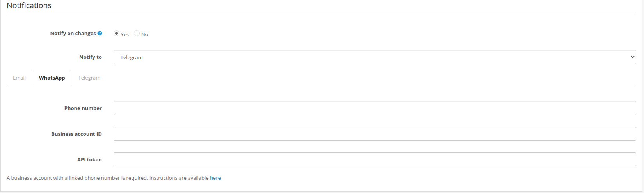Click the help icon beside Notify on changes

click(x=100, y=34)
